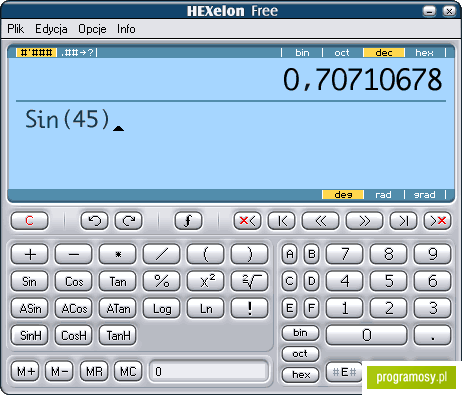The image size is (462, 395).
Task: Insert the multiplication asterisk operator
Action: (118, 254)
